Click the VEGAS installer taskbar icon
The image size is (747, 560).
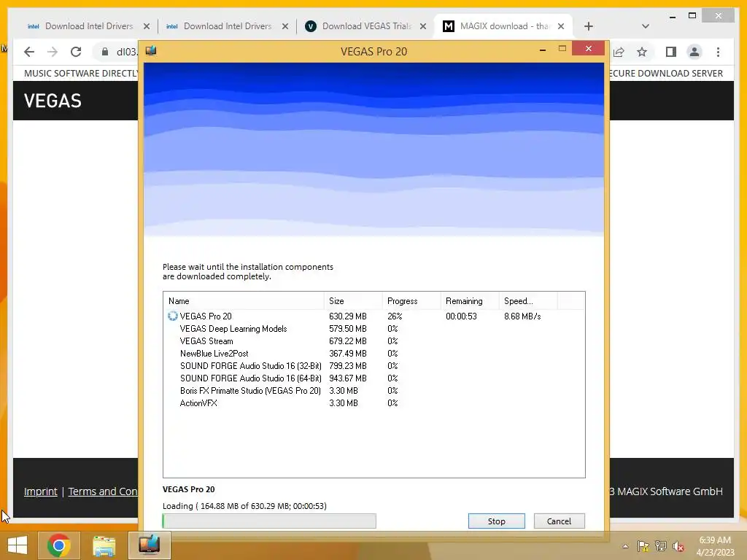(x=149, y=545)
